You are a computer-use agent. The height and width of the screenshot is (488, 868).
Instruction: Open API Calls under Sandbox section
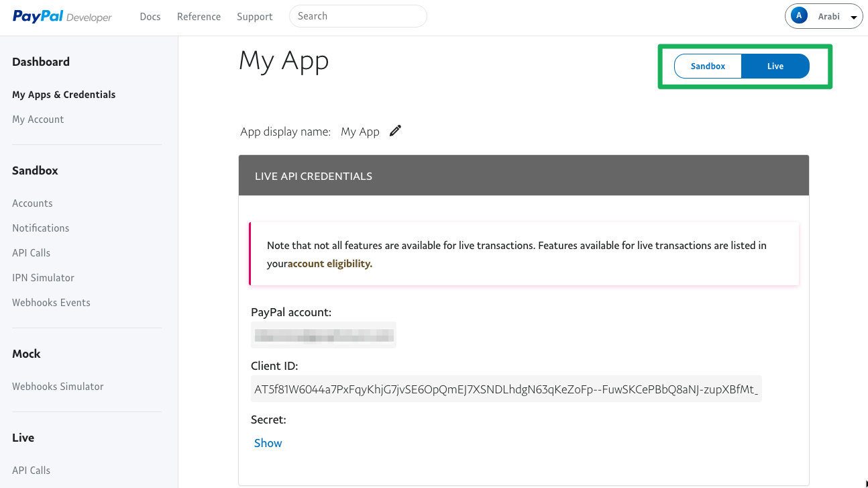click(32, 253)
